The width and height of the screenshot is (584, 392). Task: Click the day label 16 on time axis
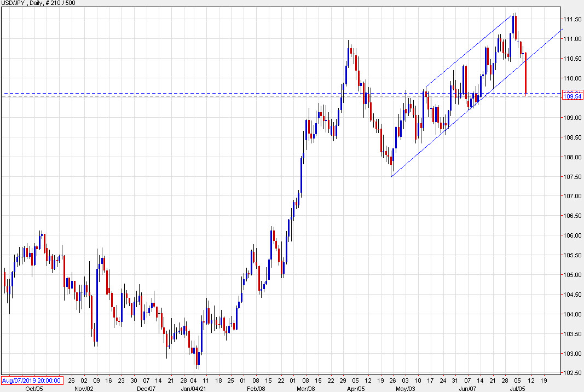[x=108, y=381]
